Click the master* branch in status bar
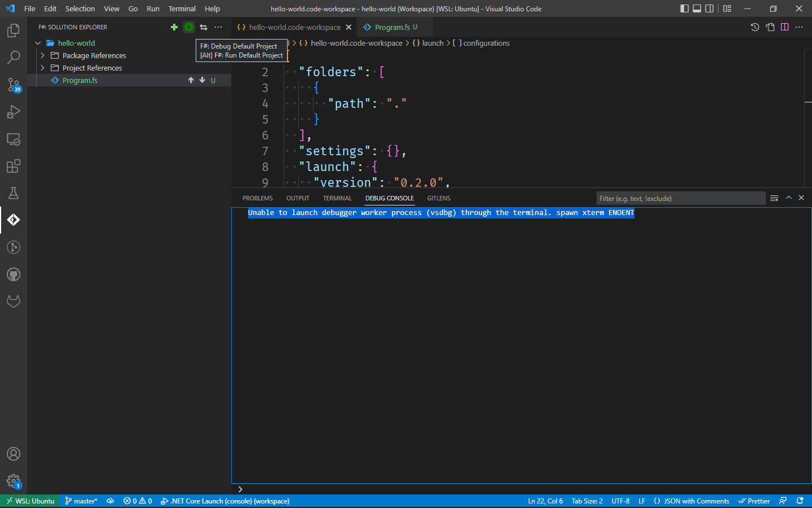The image size is (812, 508). coord(81,501)
